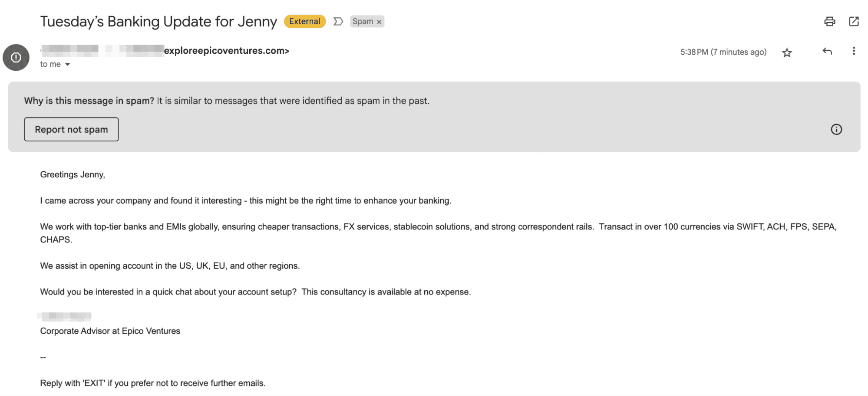Click 'Why is this message in spam?' banner text
The image size is (868, 396).
click(x=87, y=100)
